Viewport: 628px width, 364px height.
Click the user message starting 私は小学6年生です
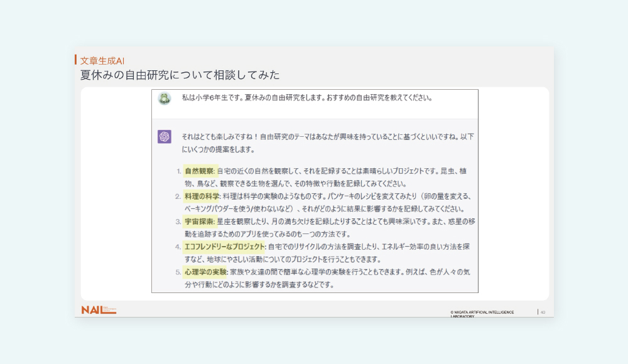coord(306,98)
